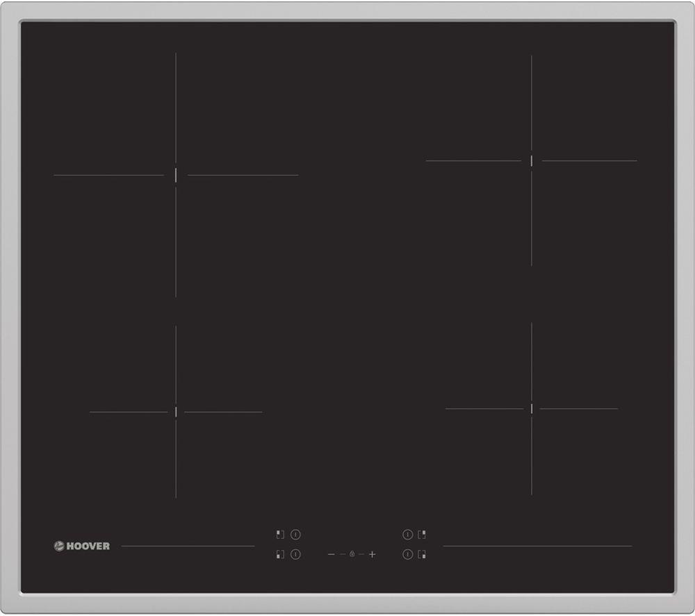Click the round Hoover logo emblem

click(59, 546)
